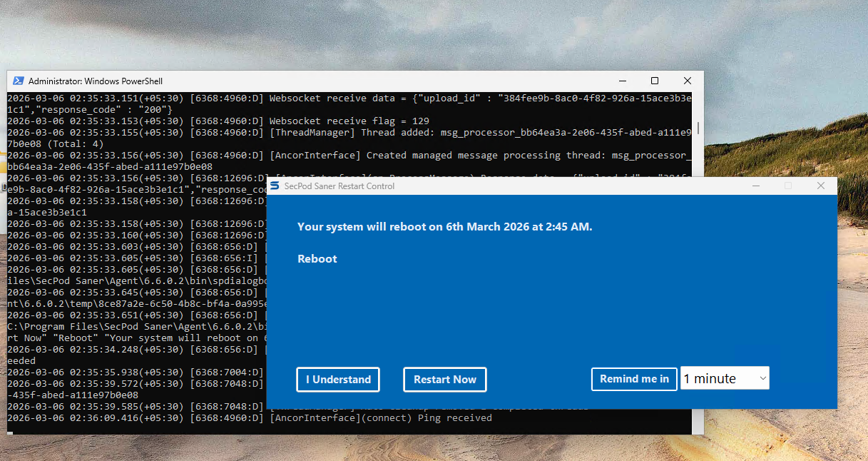868x461 pixels.
Task: Click the I Understand button
Action: point(338,380)
